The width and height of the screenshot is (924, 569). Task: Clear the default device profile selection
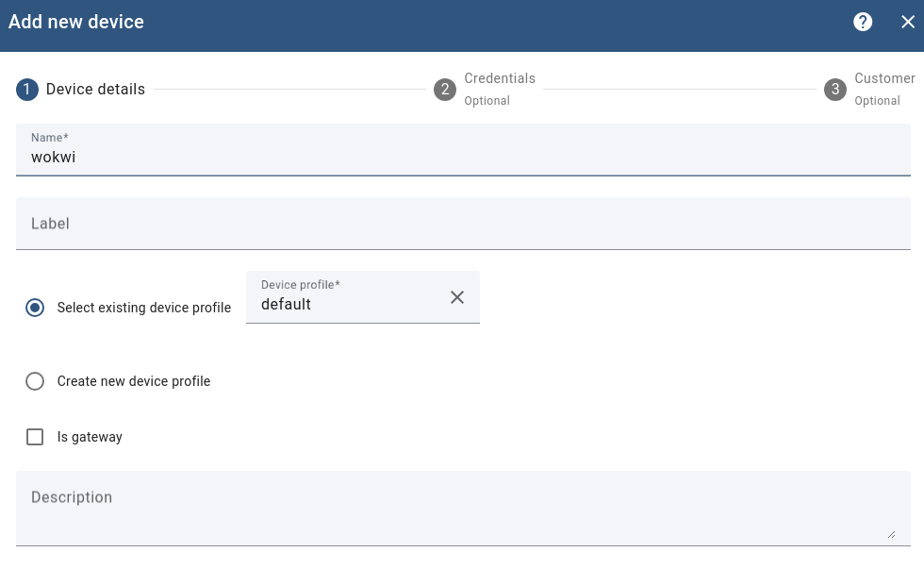(457, 297)
